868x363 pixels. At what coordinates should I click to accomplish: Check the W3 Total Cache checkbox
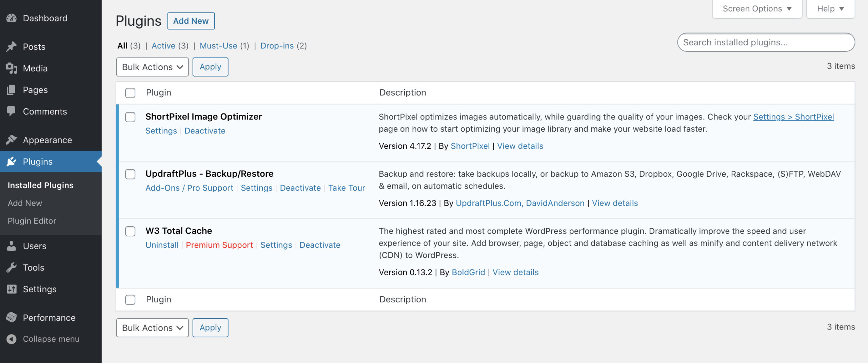pyautogui.click(x=130, y=231)
